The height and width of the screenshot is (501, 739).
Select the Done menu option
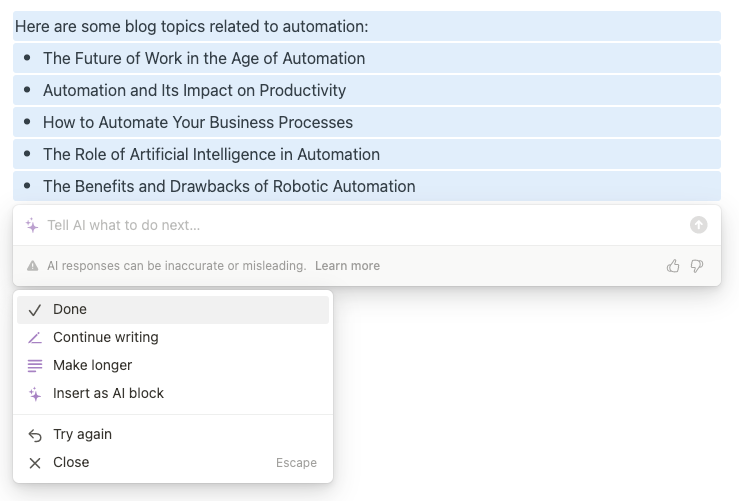pos(70,310)
